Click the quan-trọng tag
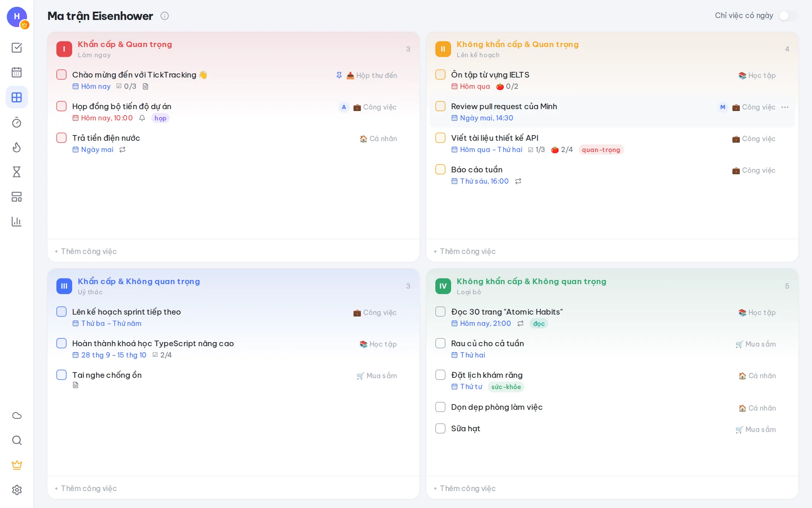The height and width of the screenshot is (508, 812). coord(601,150)
